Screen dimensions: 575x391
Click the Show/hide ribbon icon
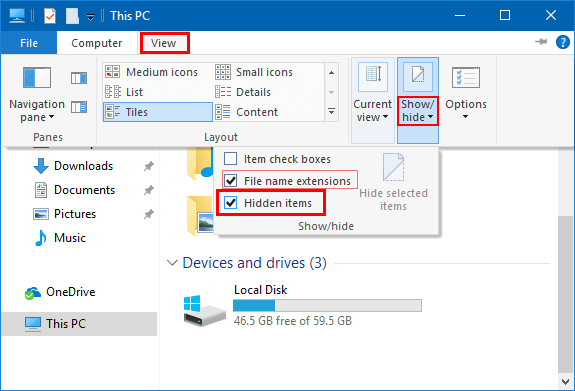click(418, 77)
